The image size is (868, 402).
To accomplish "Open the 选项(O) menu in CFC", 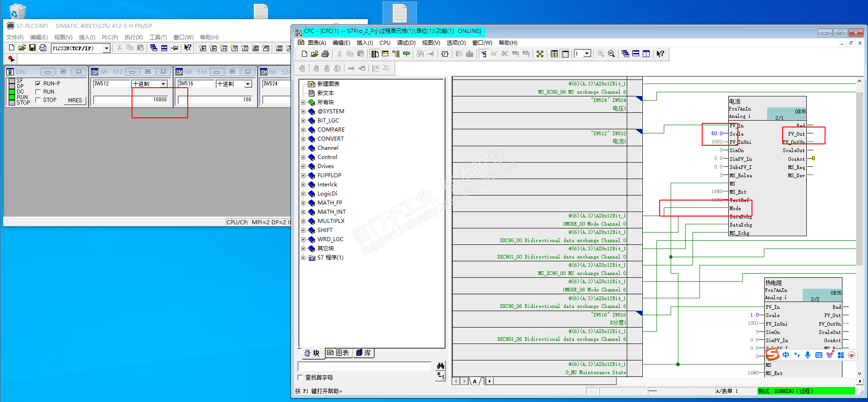I will (x=456, y=42).
